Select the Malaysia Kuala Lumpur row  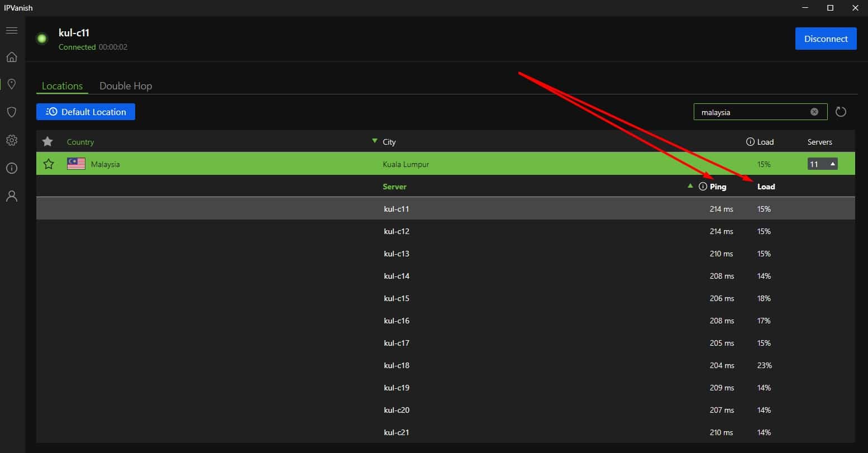click(446, 164)
